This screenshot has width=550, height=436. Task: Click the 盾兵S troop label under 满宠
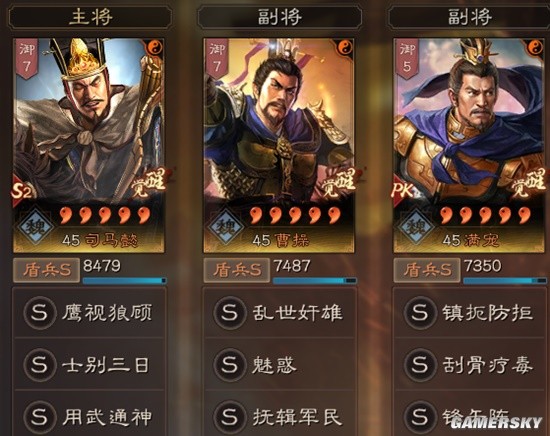427,270
